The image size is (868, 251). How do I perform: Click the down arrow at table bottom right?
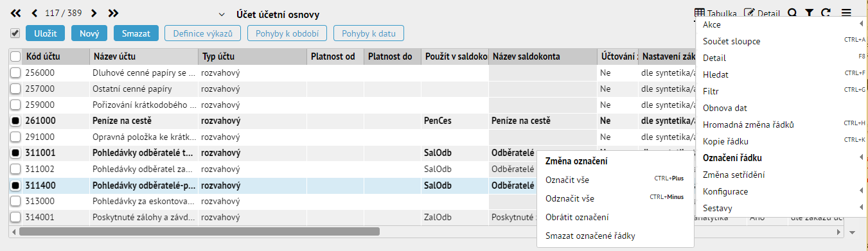tap(852, 232)
